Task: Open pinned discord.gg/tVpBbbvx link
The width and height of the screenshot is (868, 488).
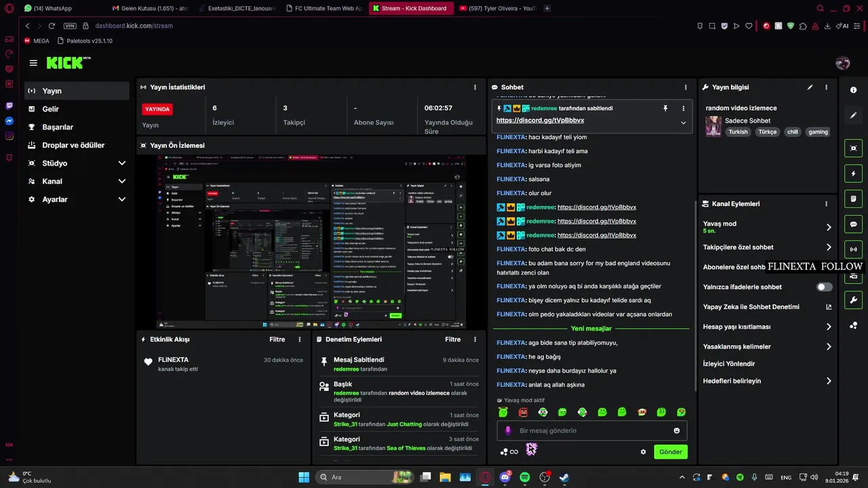Action: 540,121
